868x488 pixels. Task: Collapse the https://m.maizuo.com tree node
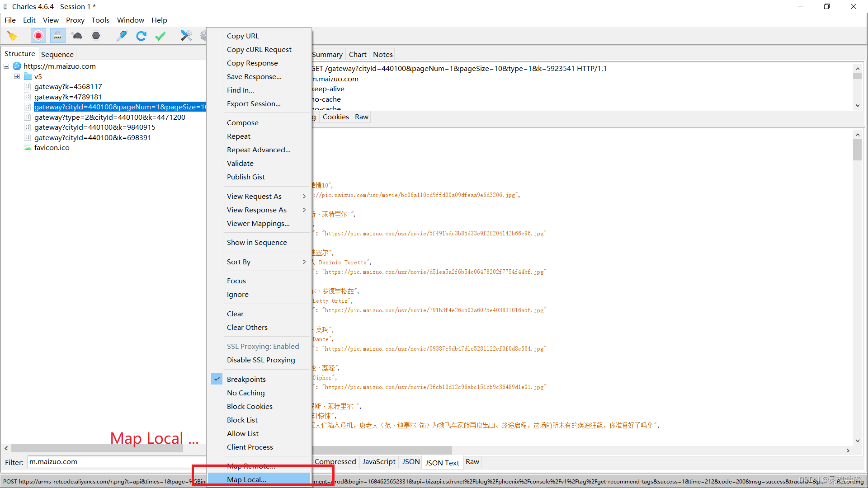pyautogui.click(x=6, y=66)
